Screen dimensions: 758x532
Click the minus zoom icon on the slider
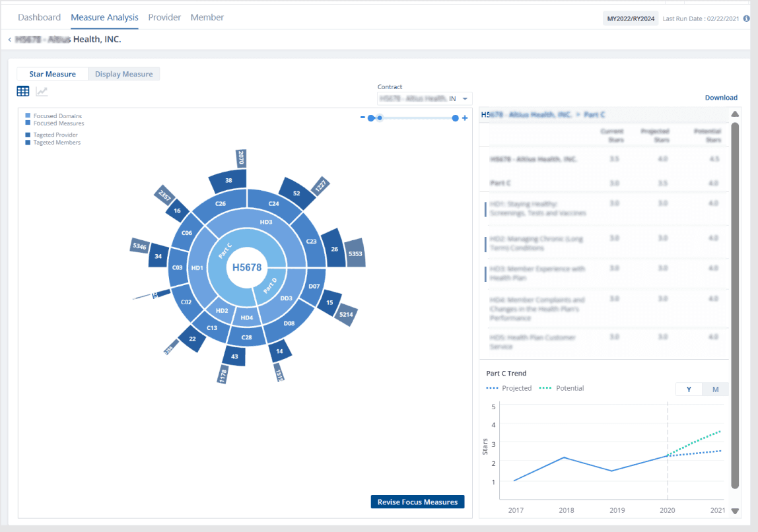(362, 117)
